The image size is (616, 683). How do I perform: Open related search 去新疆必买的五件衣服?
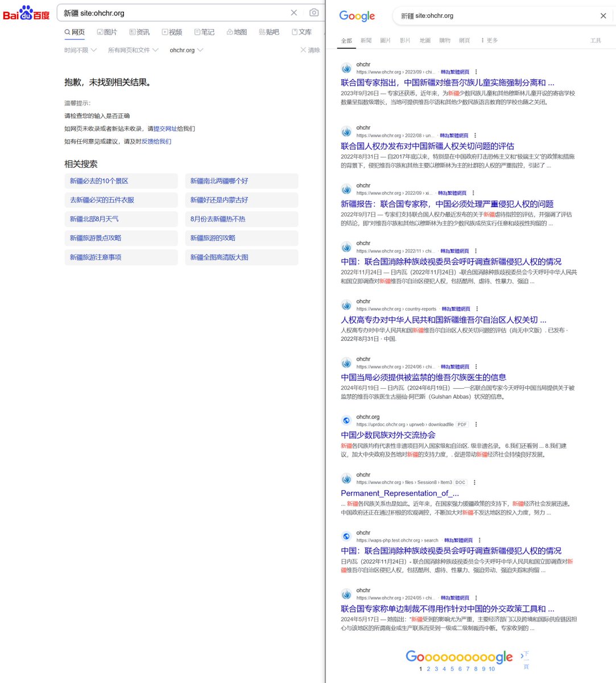[x=121, y=200]
